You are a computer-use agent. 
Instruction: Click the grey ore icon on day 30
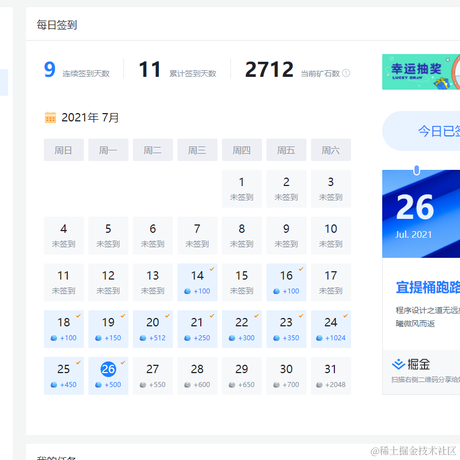click(276, 385)
